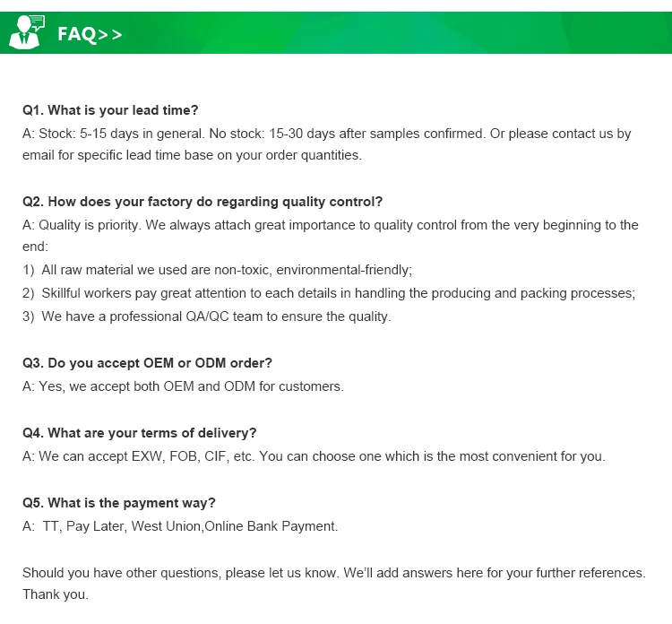Click the closing 'Thank you.' text
Viewport: 672px width, 624px height.
coord(56,594)
